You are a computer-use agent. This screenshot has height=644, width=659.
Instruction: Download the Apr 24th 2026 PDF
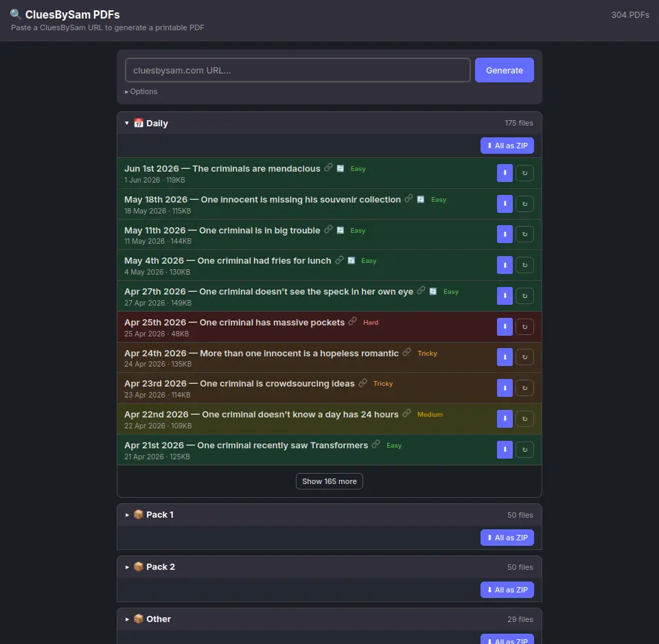coord(505,357)
